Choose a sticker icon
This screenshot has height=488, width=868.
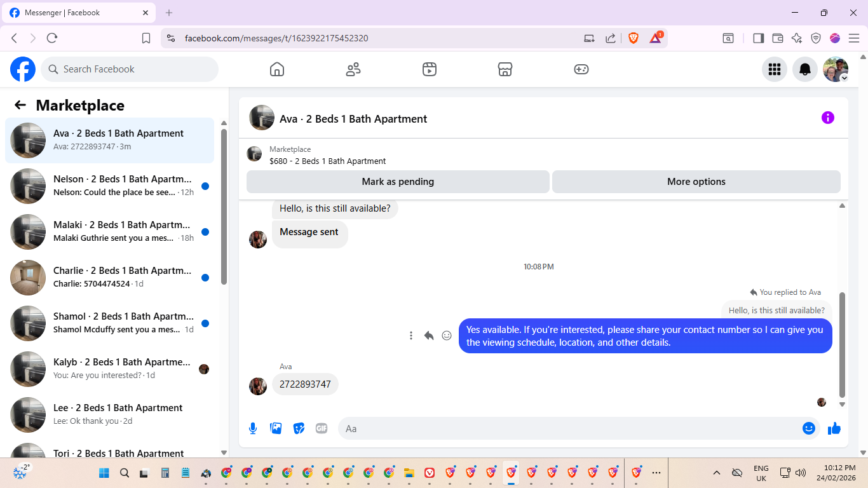point(299,428)
